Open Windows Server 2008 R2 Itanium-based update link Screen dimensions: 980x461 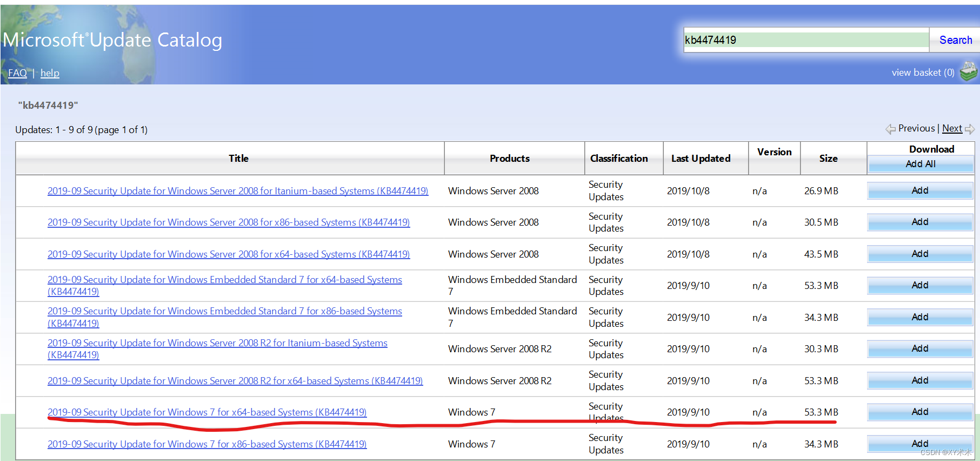[x=217, y=349]
